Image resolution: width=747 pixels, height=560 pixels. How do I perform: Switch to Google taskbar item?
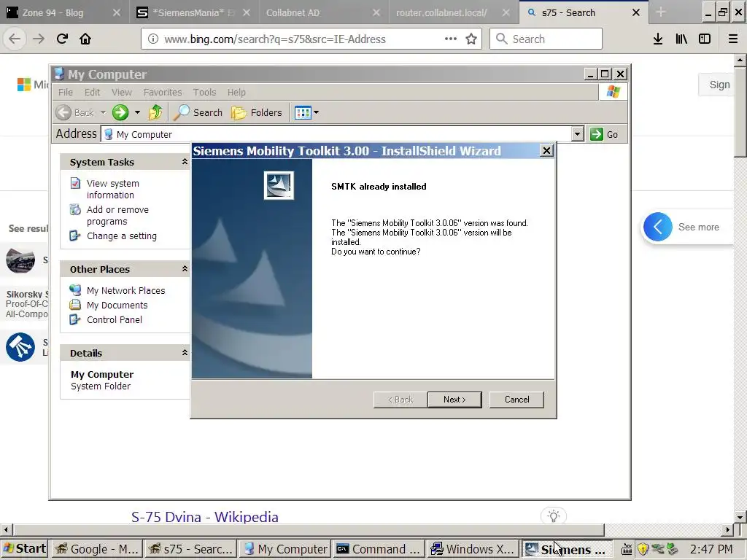(97, 549)
